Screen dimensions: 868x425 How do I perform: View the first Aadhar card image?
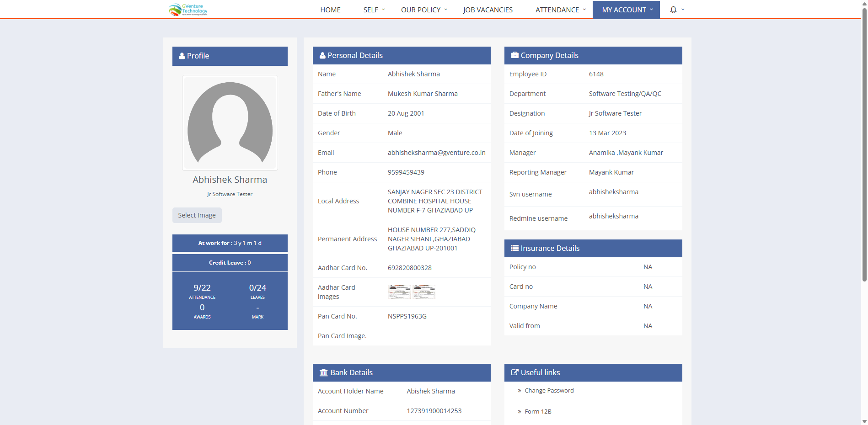(x=399, y=292)
